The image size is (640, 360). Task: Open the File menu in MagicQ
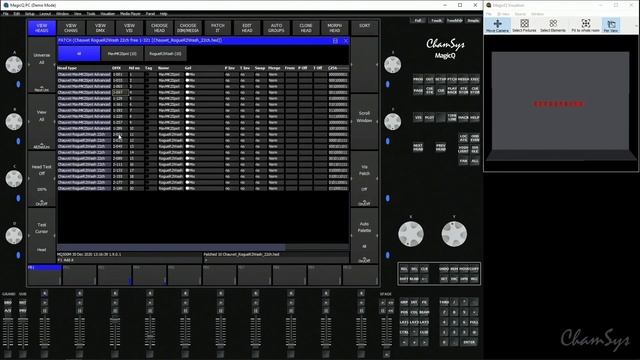pyautogui.click(x=6, y=14)
